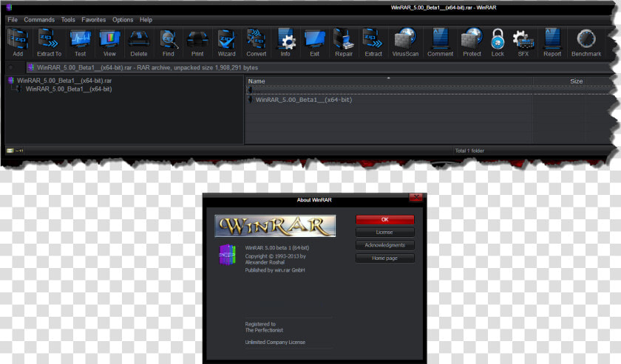Click the Protect archive icon
621x364 pixels.
[x=472, y=43]
